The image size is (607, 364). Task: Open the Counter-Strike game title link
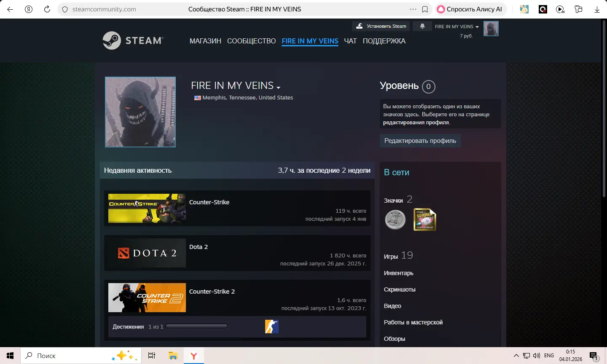(x=209, y=202)
